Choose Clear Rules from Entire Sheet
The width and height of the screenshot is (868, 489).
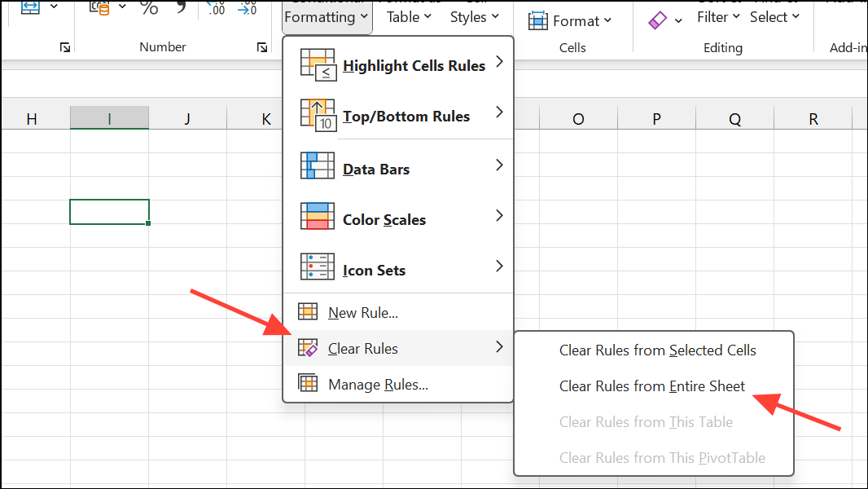point(651,386)
